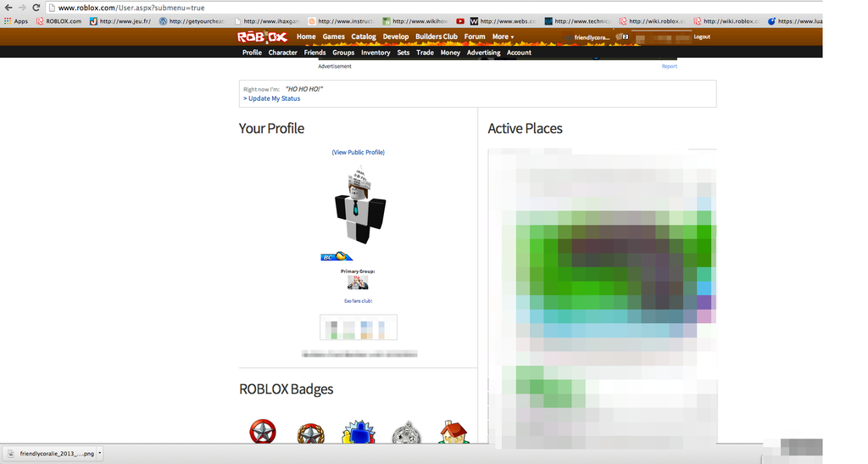Open the ihaxgam bookmark

tap(267, 21)
